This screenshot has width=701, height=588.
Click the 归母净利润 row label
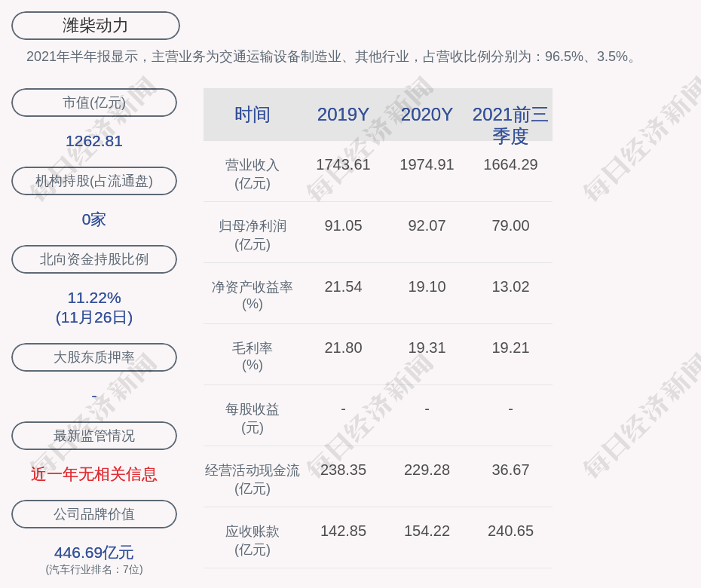pyautogui.click(x=253, y=235)
